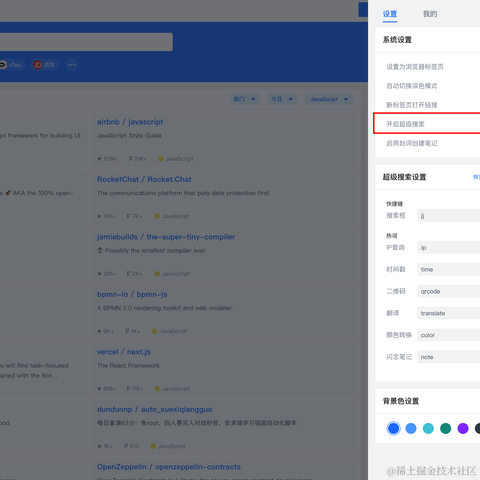
Task: Open OpenZeppelin / openzeppelin-contracts repository
Action: pyautogui.click(x=169, y=467)
